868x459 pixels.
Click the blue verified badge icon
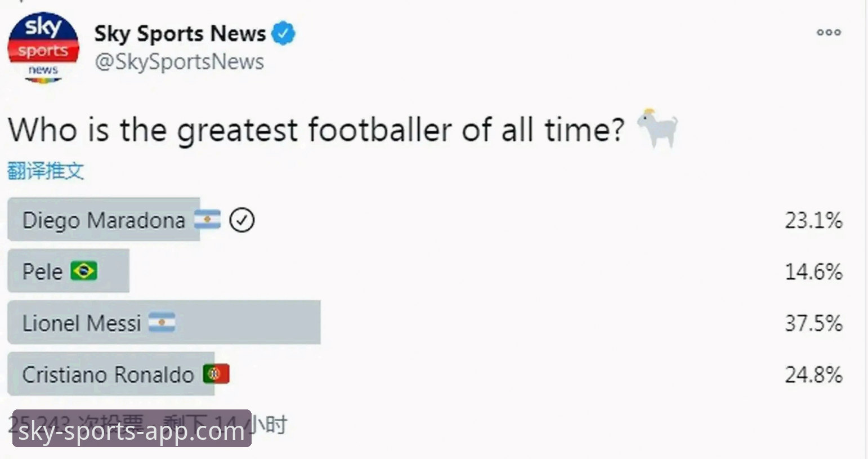click(283, 33)
